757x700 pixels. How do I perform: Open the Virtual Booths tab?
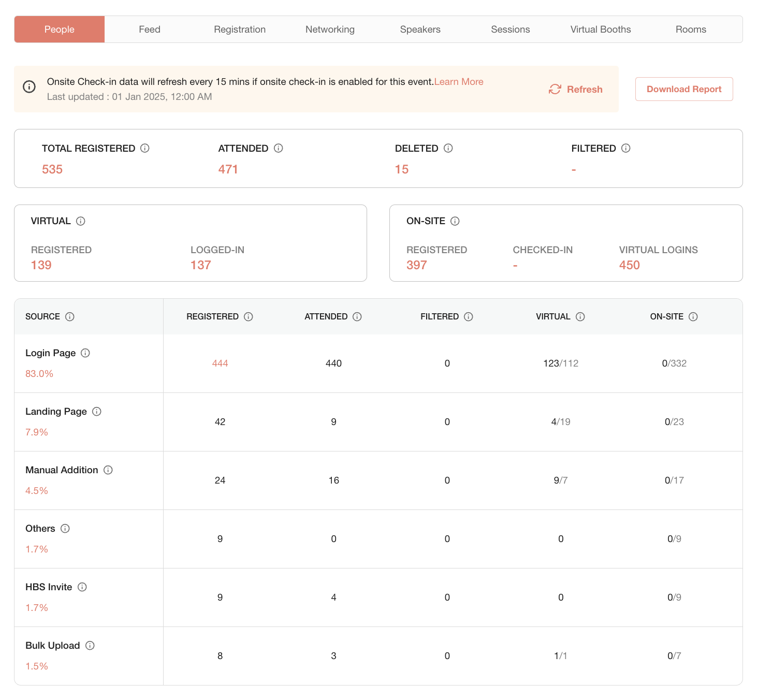click(x=601, y=30)
